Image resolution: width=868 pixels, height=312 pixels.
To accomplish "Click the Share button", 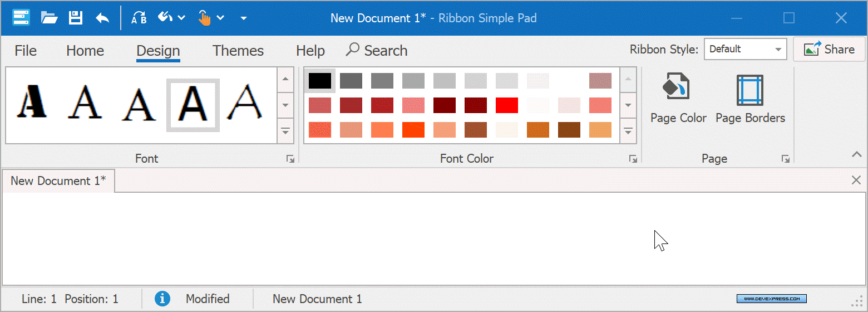I will [x=829, y=49].
